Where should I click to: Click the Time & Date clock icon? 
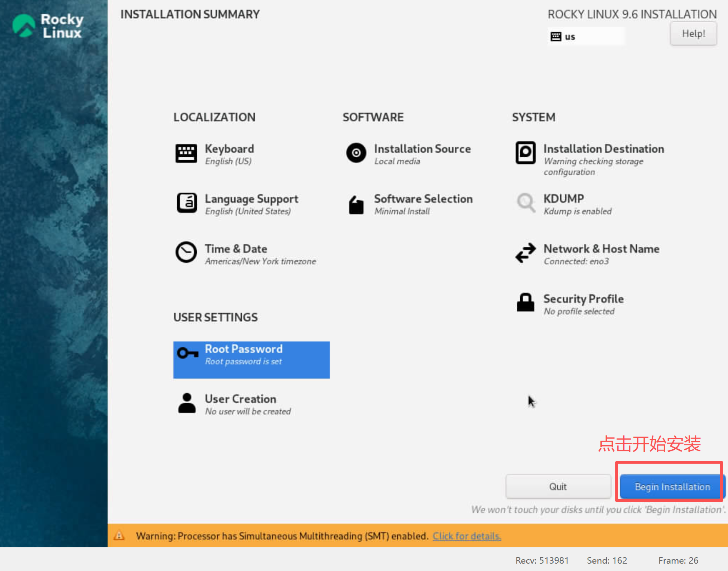click(186, 252)
